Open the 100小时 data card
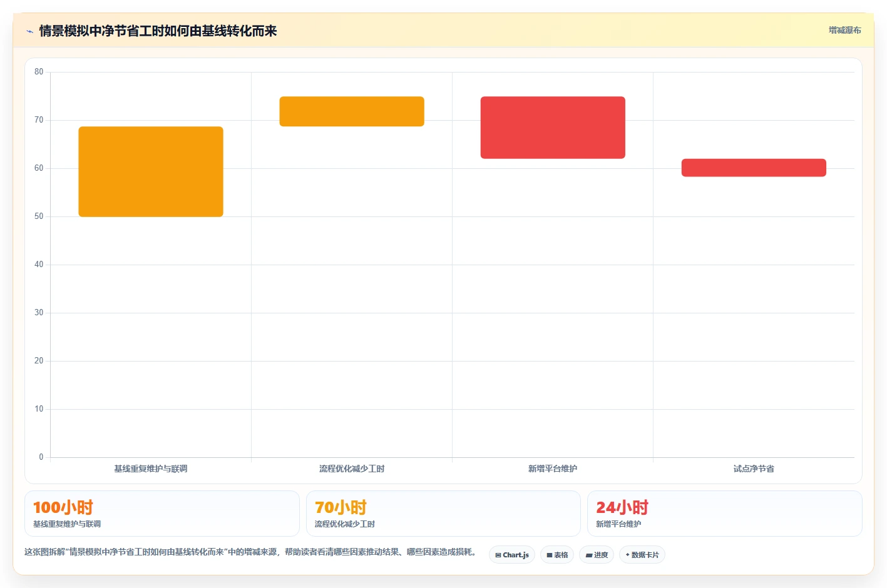Viewport: 887px width, 588px height. (x=162, y=514)
